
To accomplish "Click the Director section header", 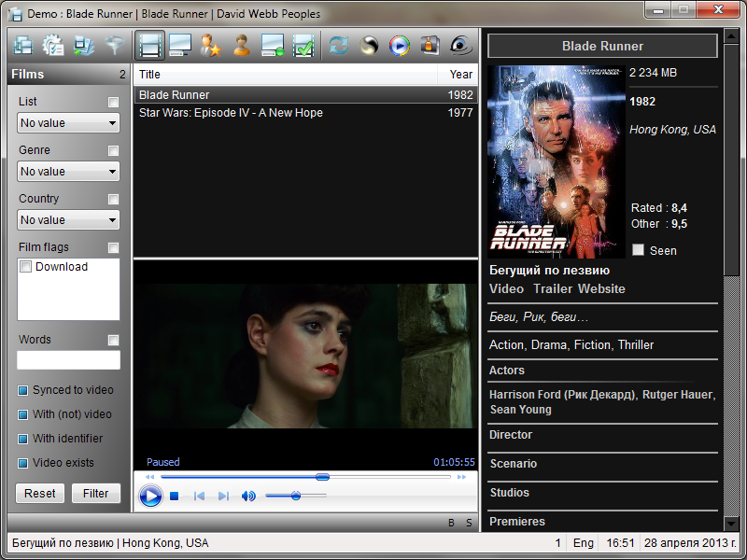I will click(511, 435).
